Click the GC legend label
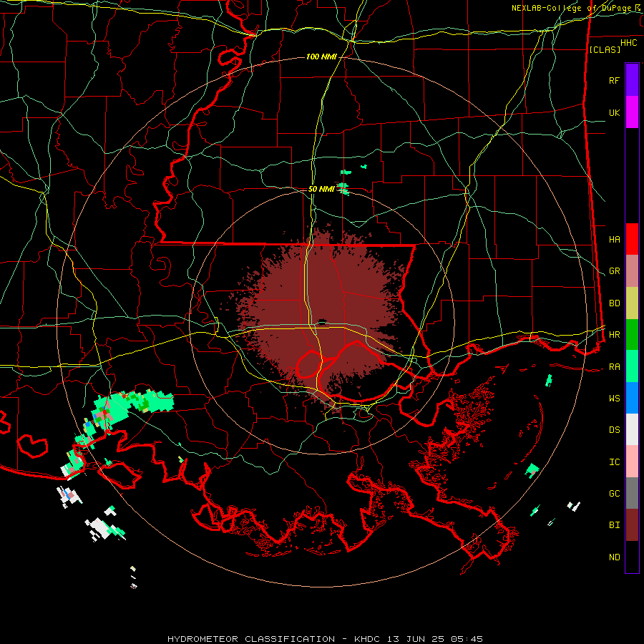The height and width of the screenshot is (644, 644). (614, 494)
